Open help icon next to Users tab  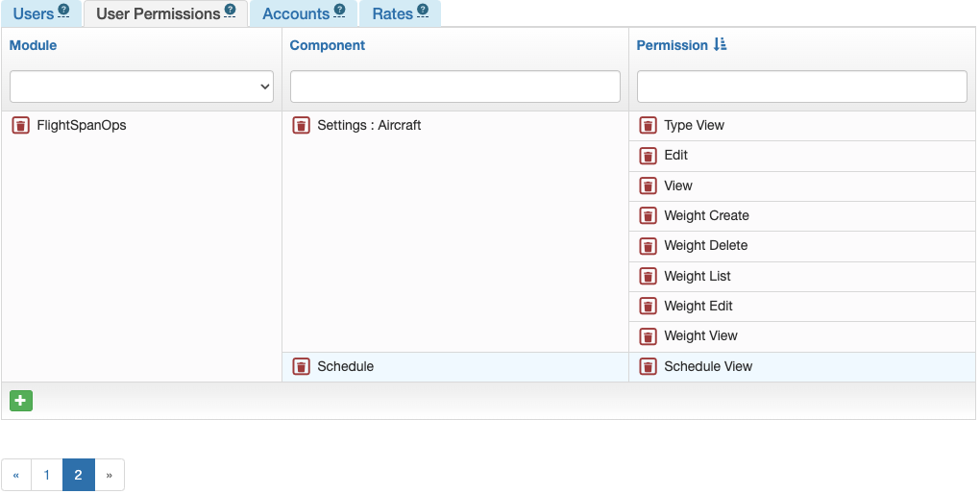pos(63,10)
